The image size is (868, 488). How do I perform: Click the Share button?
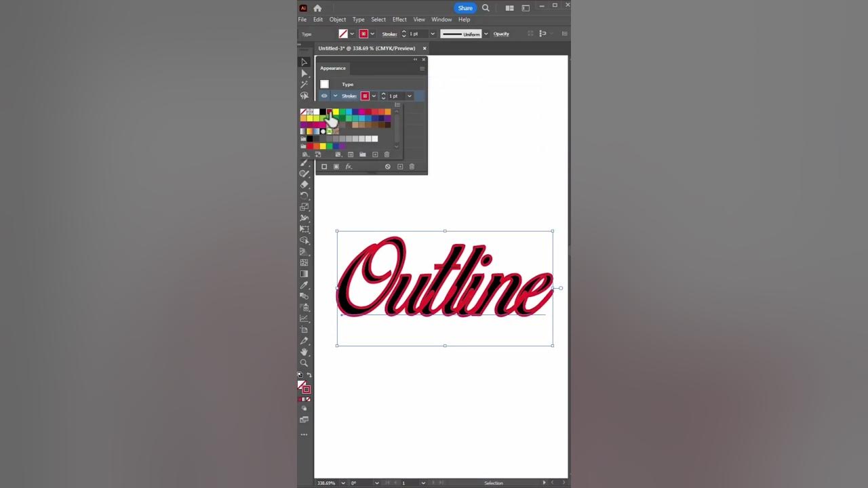pyautogui.click(x=465, y=8)
